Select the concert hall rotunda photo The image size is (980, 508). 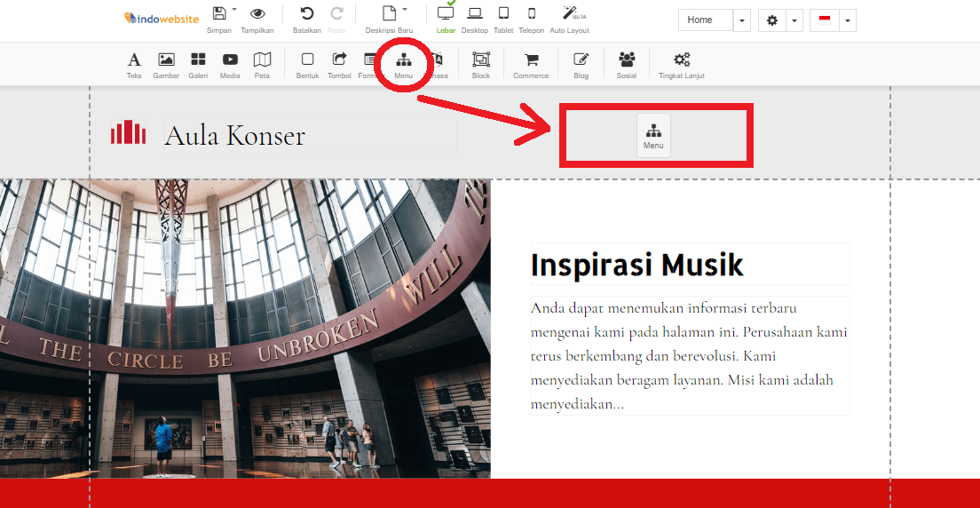pyautogui.click(x=245, y=329)
